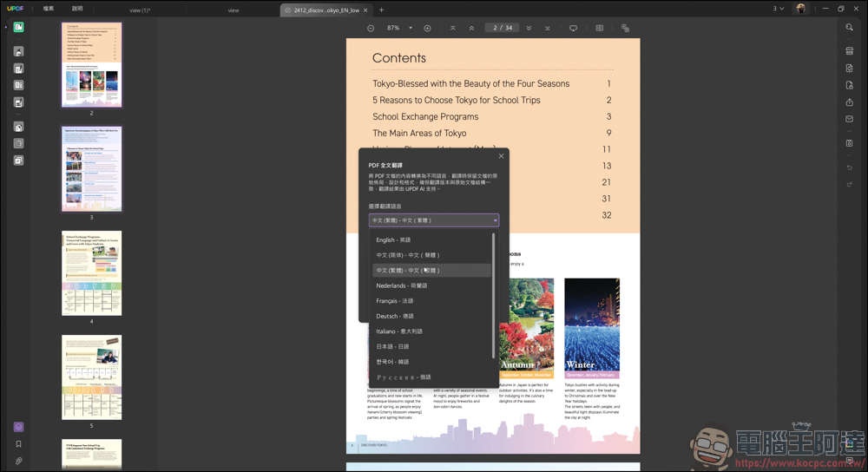
Task: Close the '2412_discov...okyo_EN_low' tab
Action: (x=366, y=10)
